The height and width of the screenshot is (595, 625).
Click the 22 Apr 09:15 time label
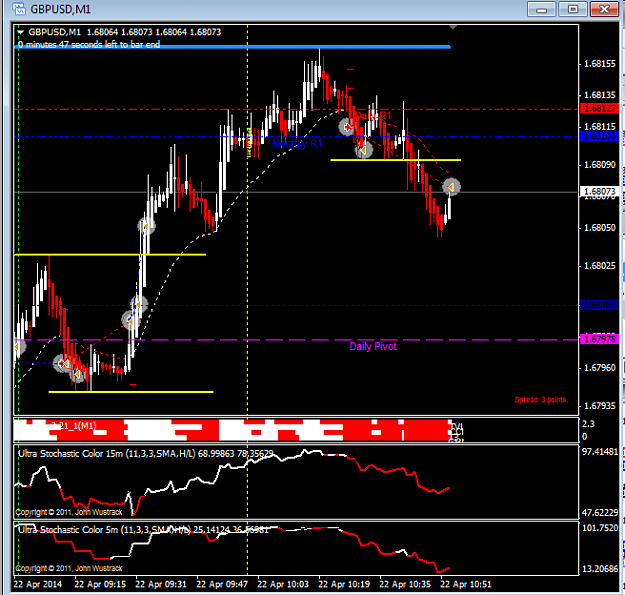click(100, 585)
